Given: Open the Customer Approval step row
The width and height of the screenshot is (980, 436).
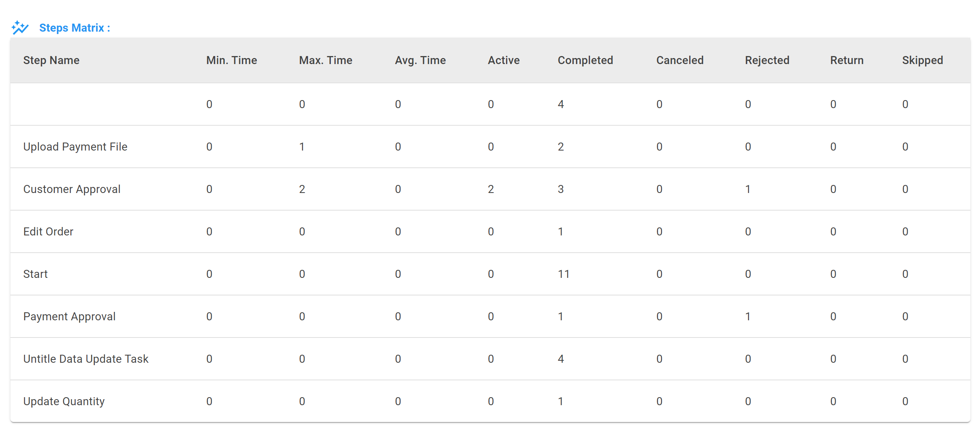Looking at the screenshot, I should click(490, 189).
